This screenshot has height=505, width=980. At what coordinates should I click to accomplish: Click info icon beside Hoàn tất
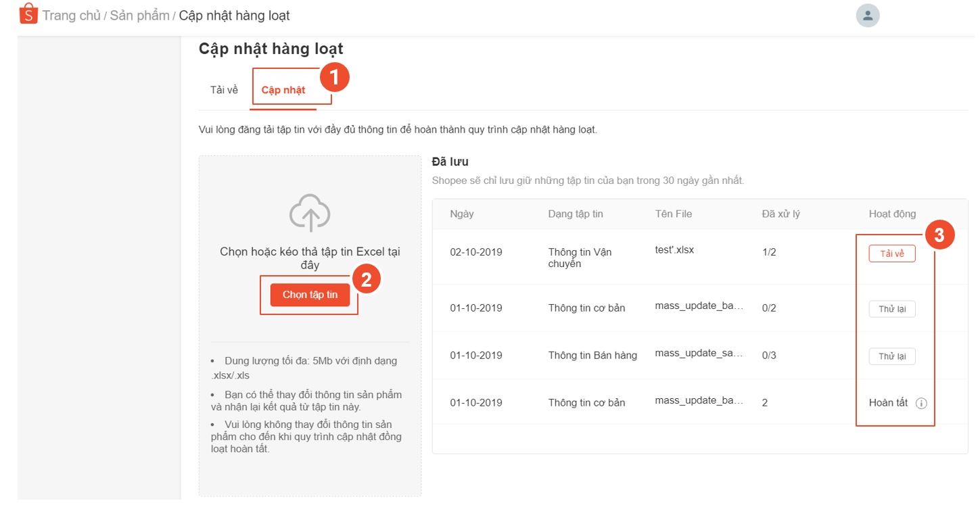pos(921,404)
